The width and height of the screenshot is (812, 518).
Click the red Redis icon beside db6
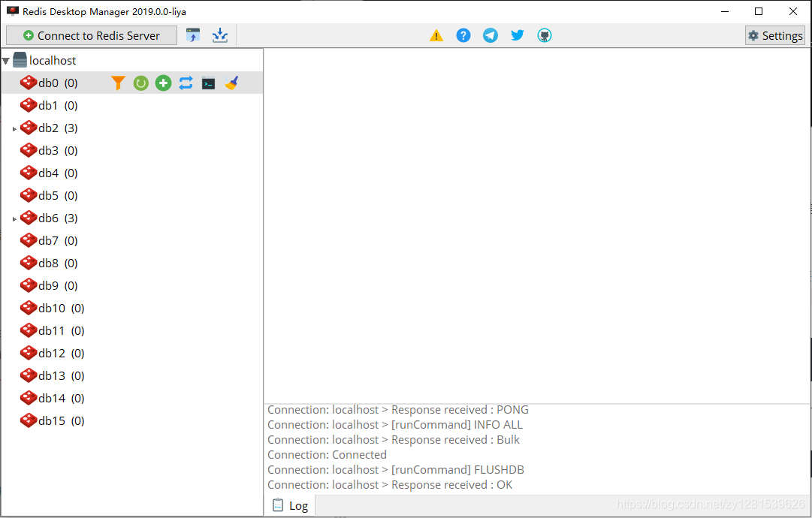29,218
